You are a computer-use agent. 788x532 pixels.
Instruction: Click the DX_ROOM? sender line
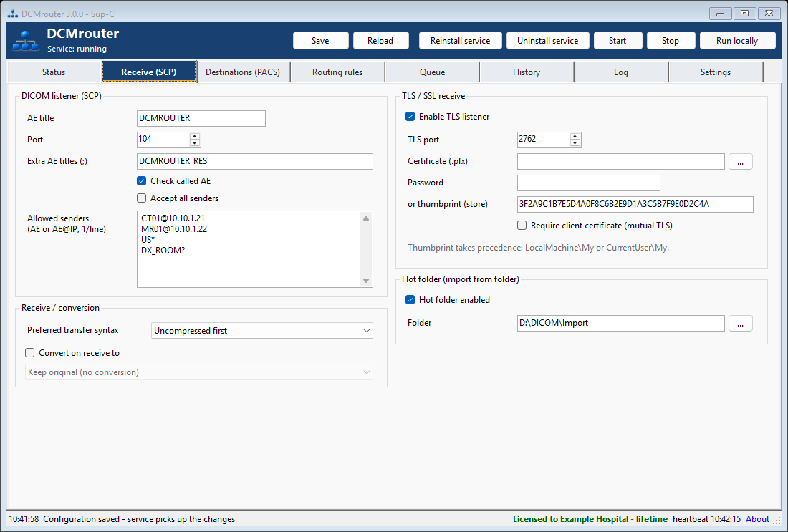(x=163, y=250)
